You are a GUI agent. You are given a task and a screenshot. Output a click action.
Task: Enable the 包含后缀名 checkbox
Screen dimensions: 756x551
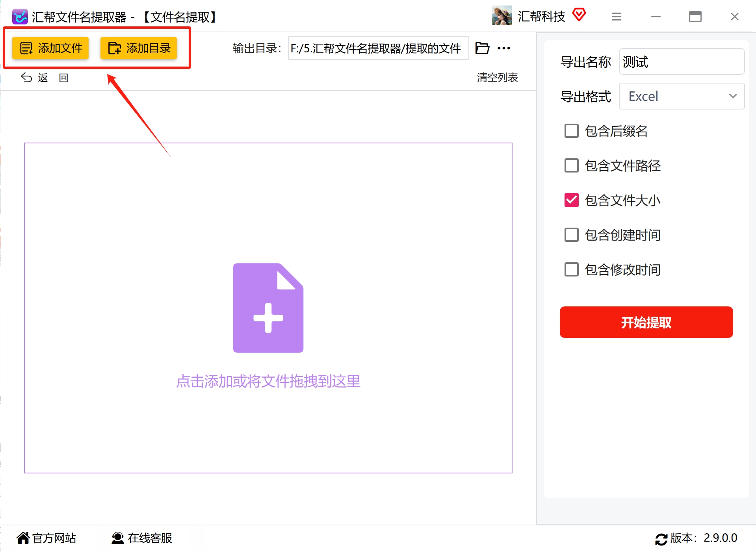point(572,131)
